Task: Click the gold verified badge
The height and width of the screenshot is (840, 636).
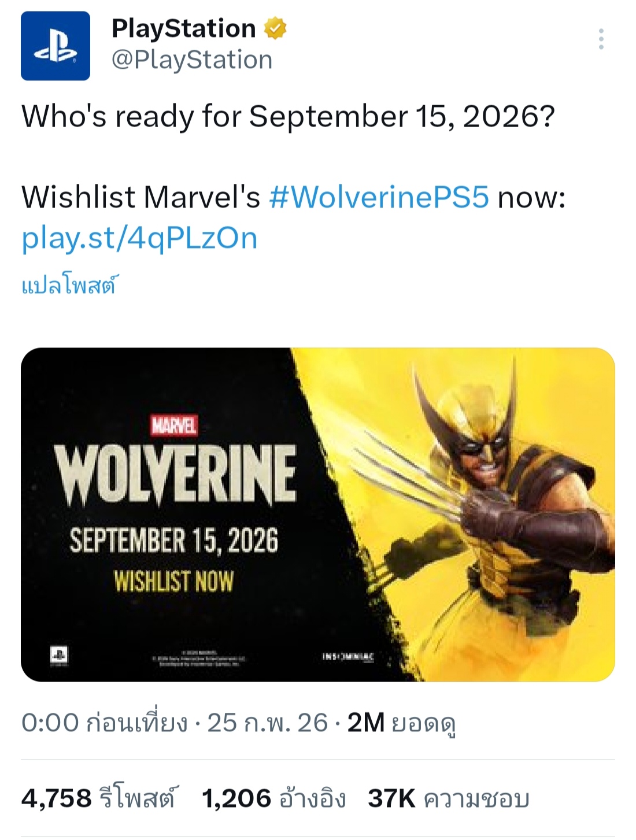Action: 275,28
